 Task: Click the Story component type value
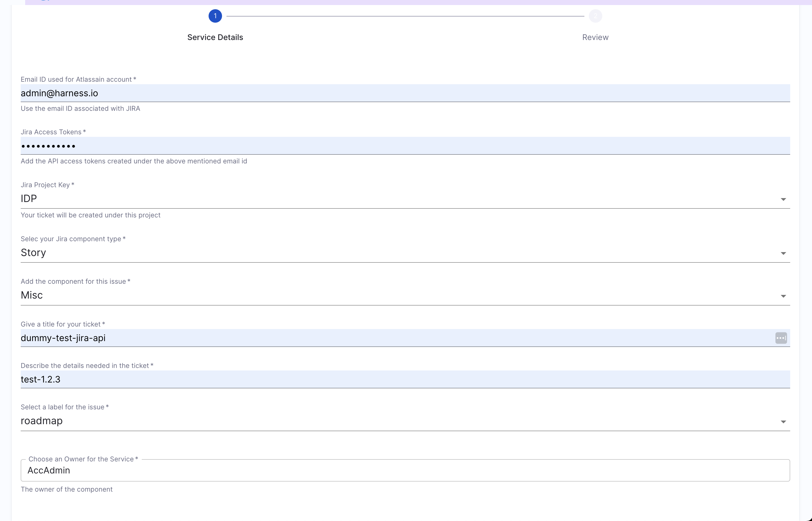(33, 253)
